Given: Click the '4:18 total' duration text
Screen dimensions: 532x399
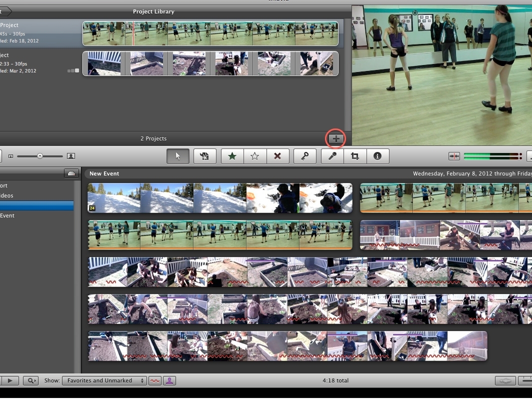Looking at the screenshot, I should [x=335, y=380].
